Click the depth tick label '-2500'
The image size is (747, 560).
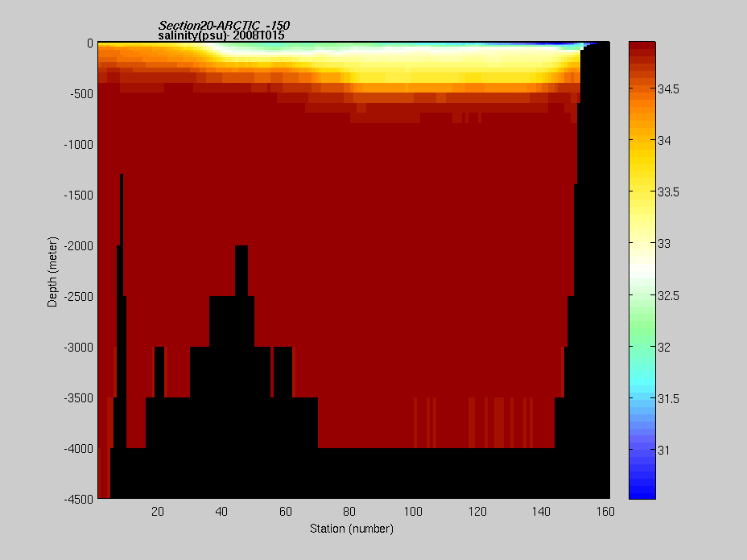[79, 297]
